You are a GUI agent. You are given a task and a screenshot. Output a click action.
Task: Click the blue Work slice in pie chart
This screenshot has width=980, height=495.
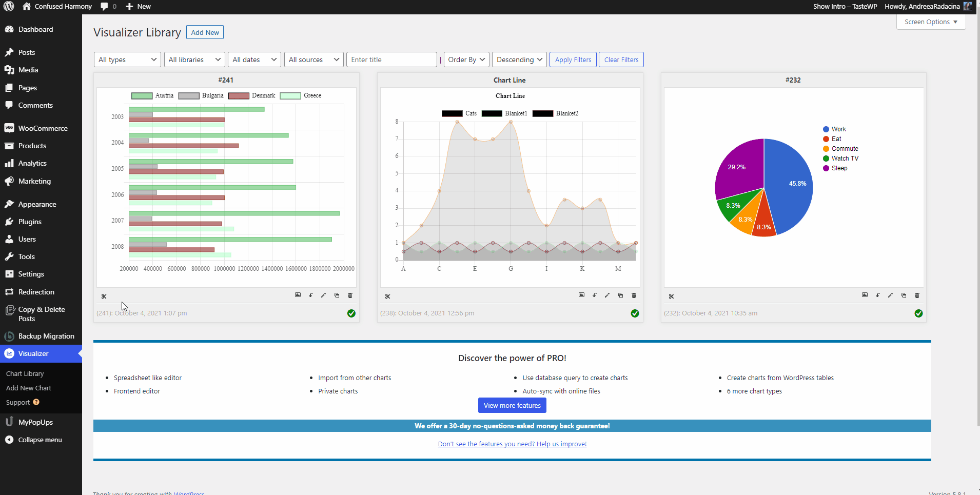[x=790, y=190]
